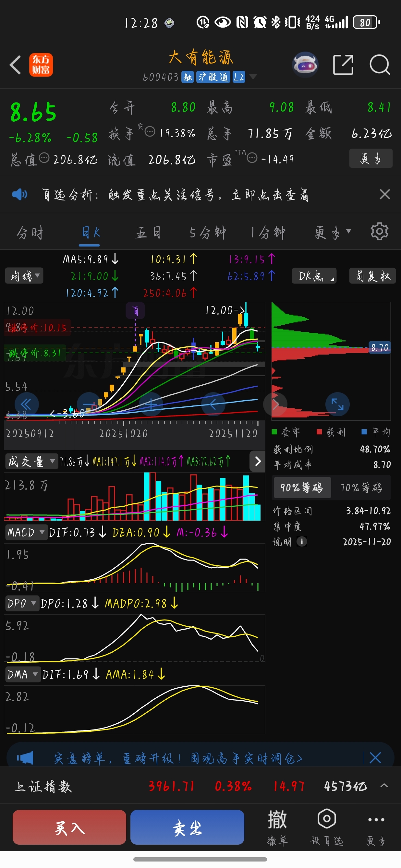Tap the 前复权 button

pos(372,276)
